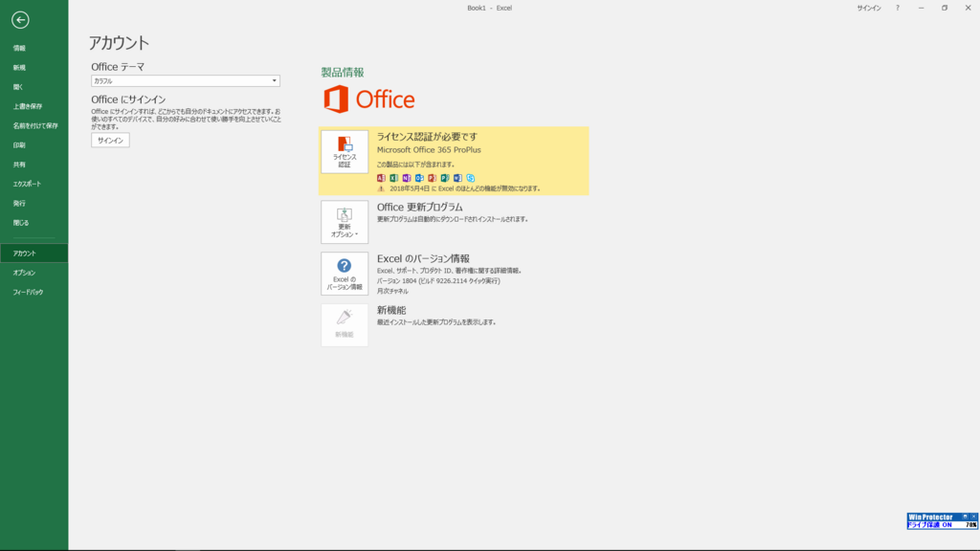Click the Excel app icon in product list
This screenshot has width=980, height=551.
click(393, 178)
